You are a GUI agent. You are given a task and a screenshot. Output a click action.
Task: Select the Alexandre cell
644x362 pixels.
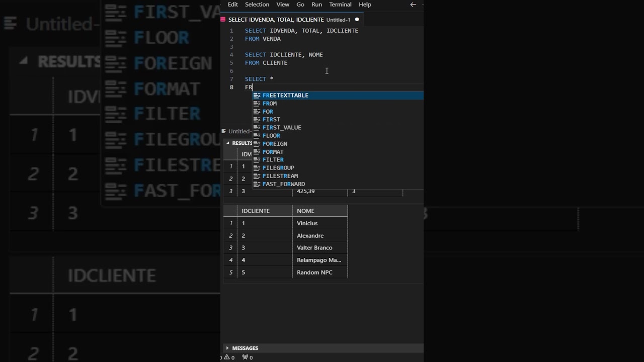pos(320,236)
